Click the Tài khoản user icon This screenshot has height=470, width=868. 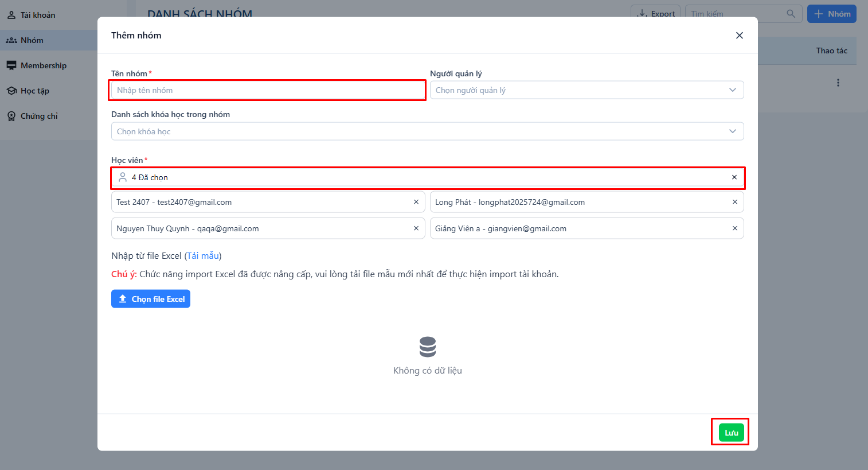(x=11, y=15)
